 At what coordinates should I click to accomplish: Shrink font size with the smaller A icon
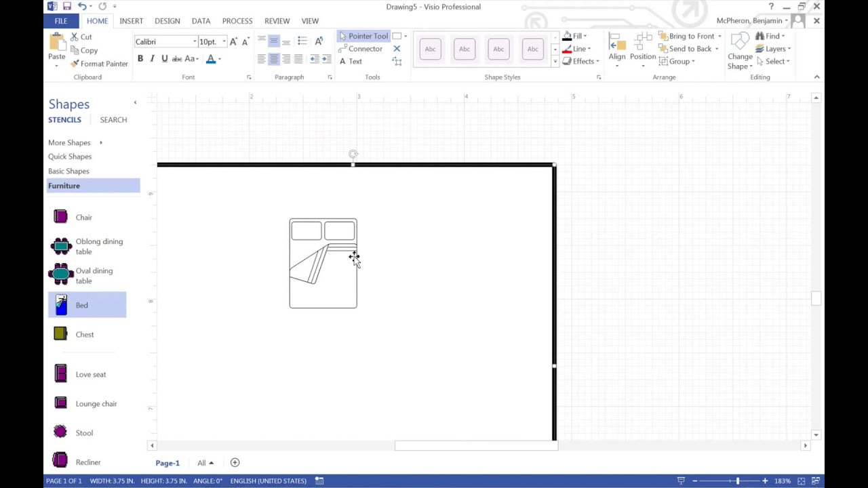(245, 41)
